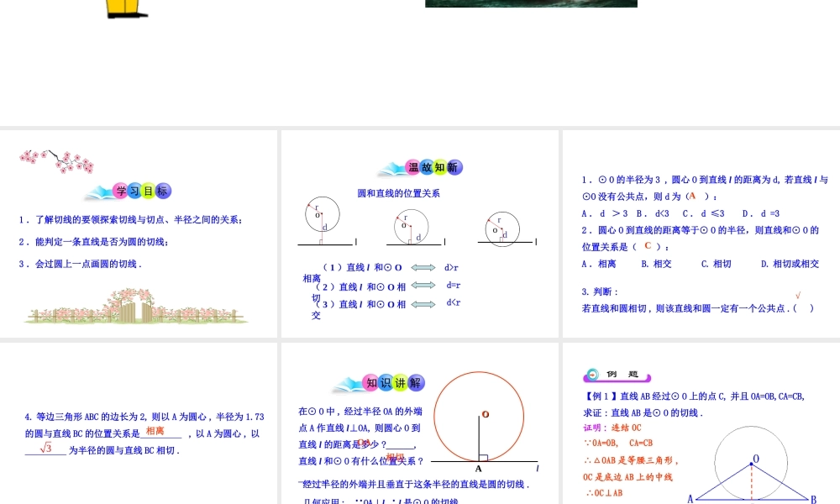Viewport: 840px width, 504px height.
Task: Click the red 相离 answer text
Action: pos(154,430)
